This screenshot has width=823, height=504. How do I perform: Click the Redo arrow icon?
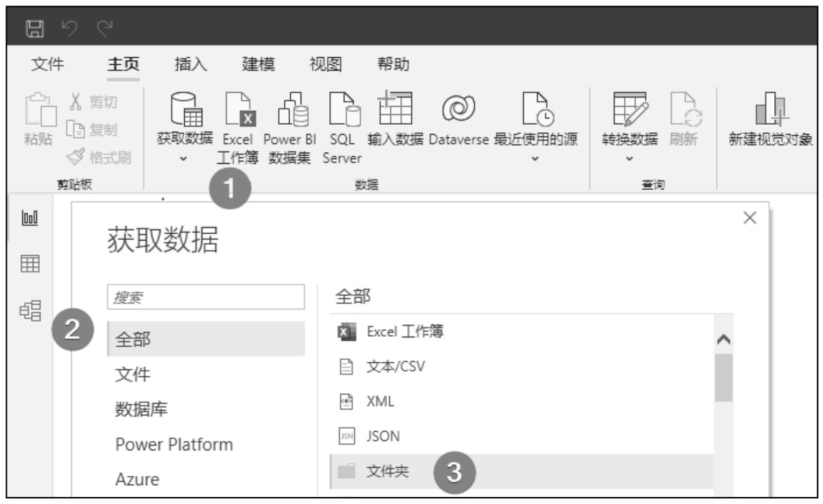tap(105, 29)
